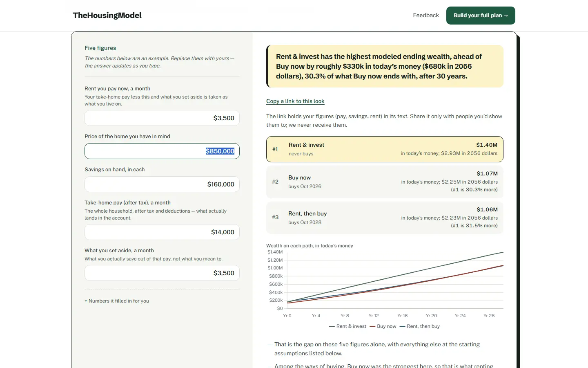Select the Buy now result card
588x368 pixels.
click(385, 182)
